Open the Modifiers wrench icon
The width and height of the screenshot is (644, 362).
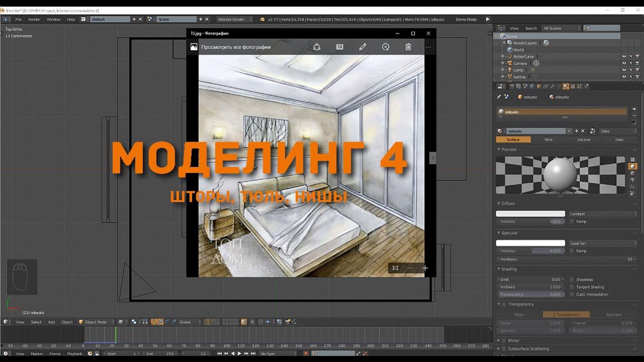tap(552, 86)
